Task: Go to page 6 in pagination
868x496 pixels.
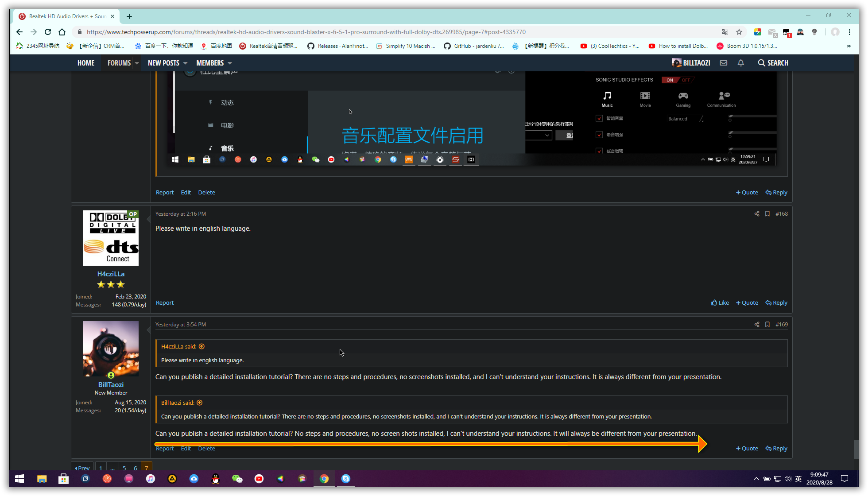Action: click(x=136, y=467)
